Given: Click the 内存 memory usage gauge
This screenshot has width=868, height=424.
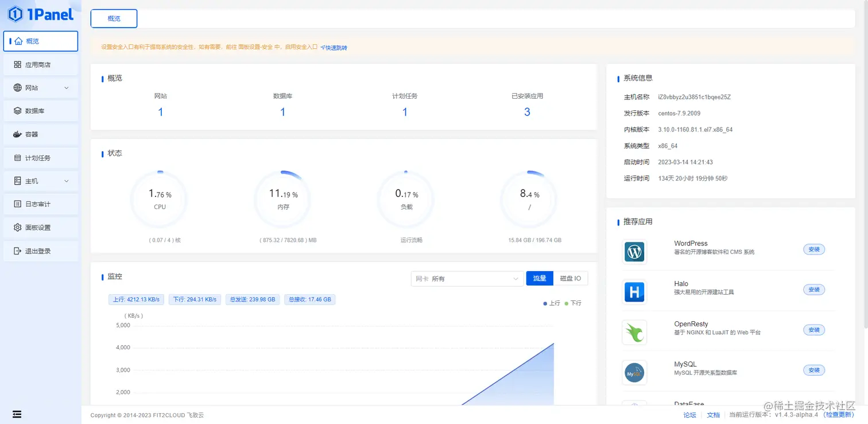Looking at the screenshot, I should coord(283,199).
